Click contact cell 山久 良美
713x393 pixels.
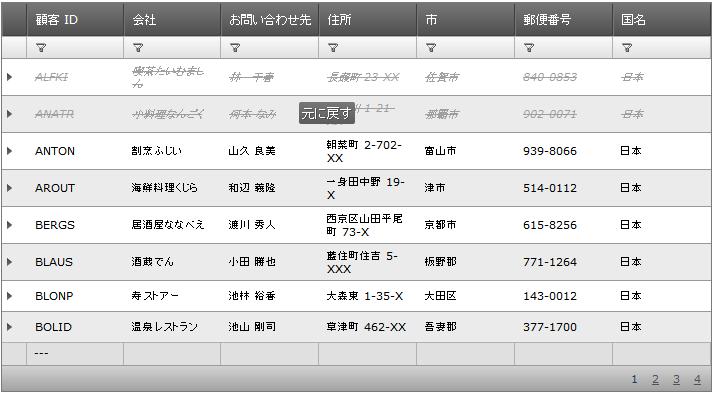pos(270,151)
